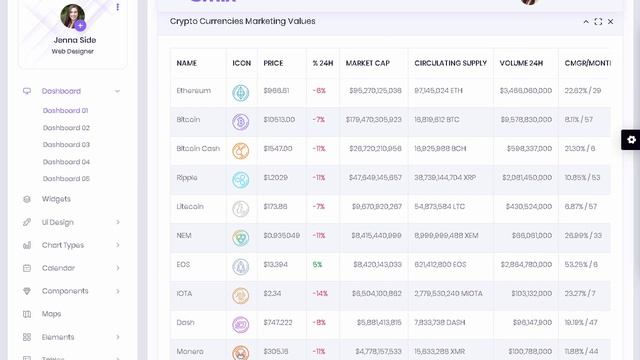Expand the Crypto Currencies panel to fullscreen

[598, 22]
